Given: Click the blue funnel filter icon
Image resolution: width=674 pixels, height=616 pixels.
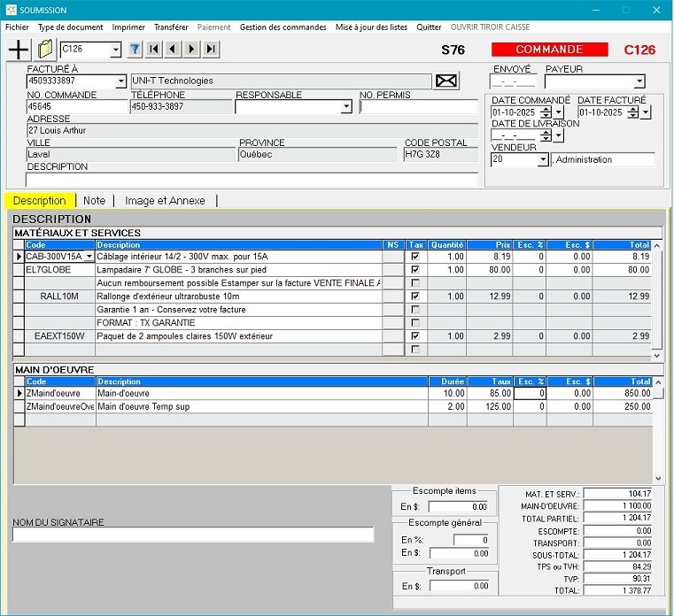Looking at the screenshot, I should click(135, 50).
